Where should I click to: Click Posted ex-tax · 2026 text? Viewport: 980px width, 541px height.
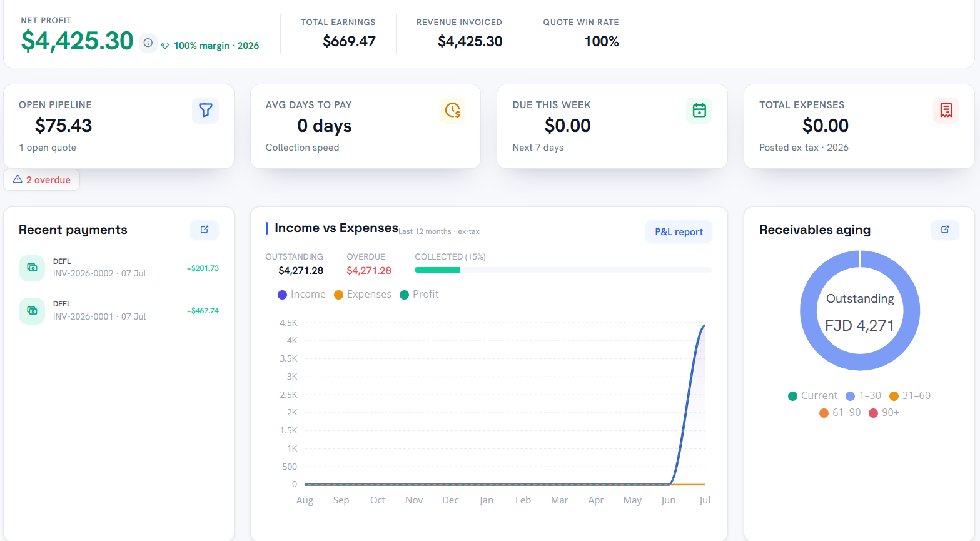[804, 148]
